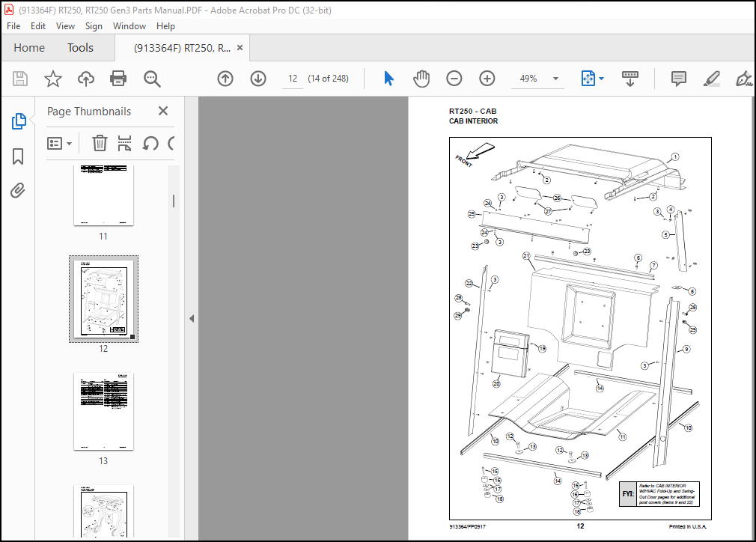Image resolution: width=756 pixels, height=542 pixels.
Task: Open thumbnail options dropdown menu
Action: click(x=59, y=143)
